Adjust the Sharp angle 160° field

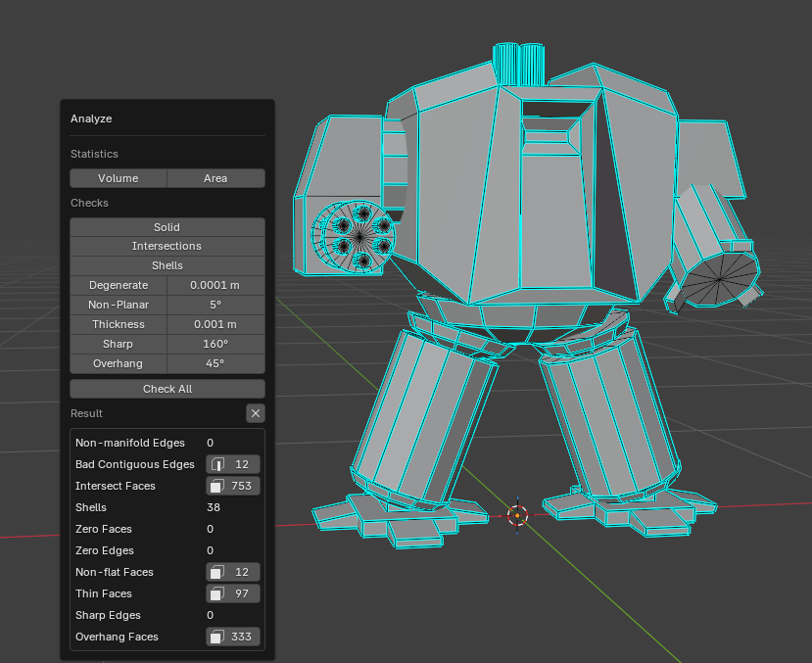pyautogui.click(x=215, y=344)
